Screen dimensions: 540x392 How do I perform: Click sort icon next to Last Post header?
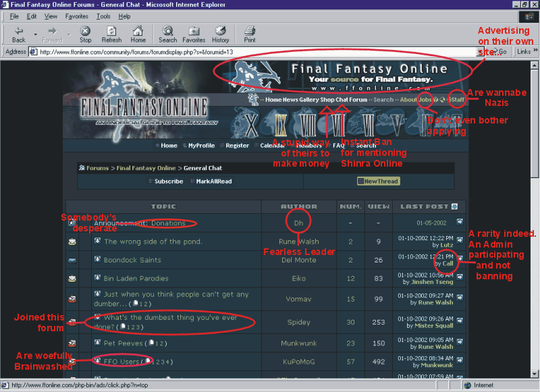coord(454,206)
